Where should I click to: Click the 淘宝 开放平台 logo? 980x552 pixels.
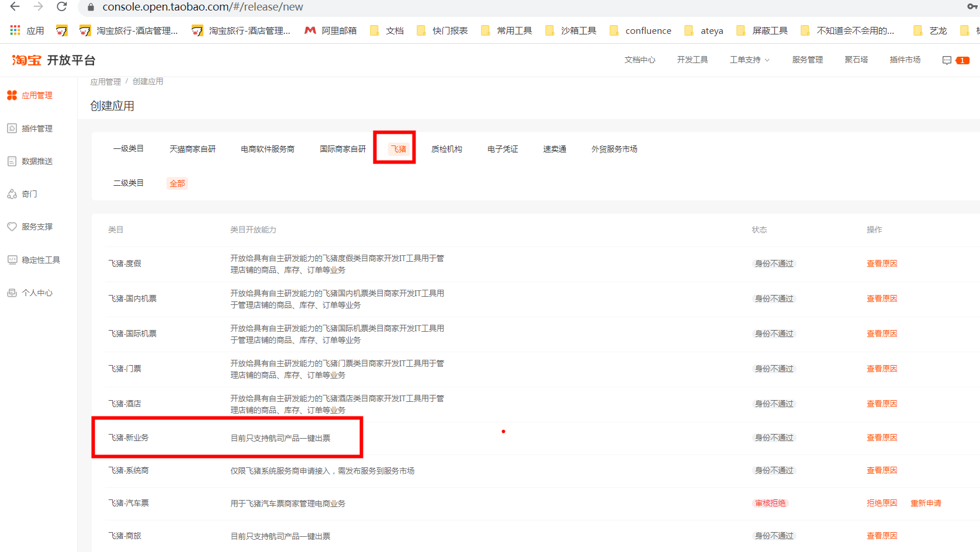coord(53,60)
